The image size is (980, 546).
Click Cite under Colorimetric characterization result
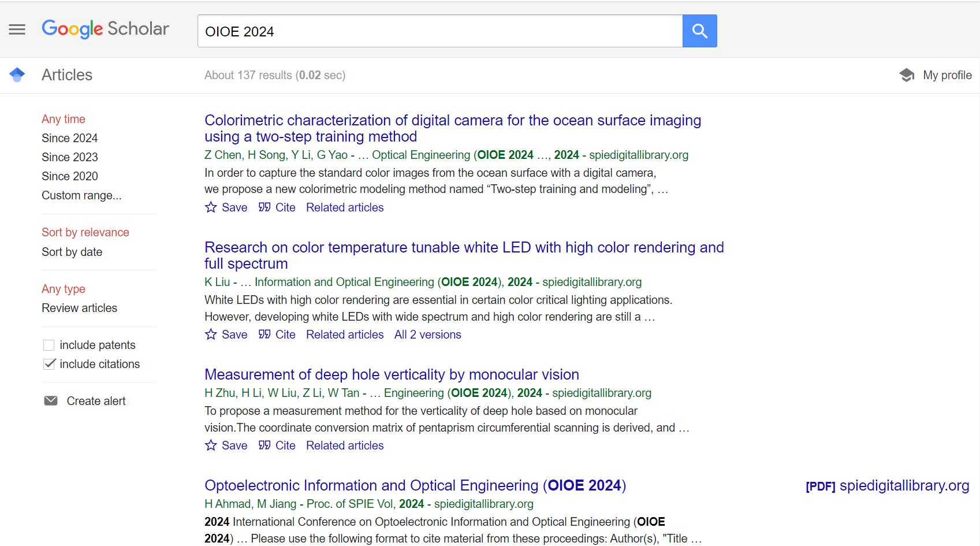tap(285, 207)
